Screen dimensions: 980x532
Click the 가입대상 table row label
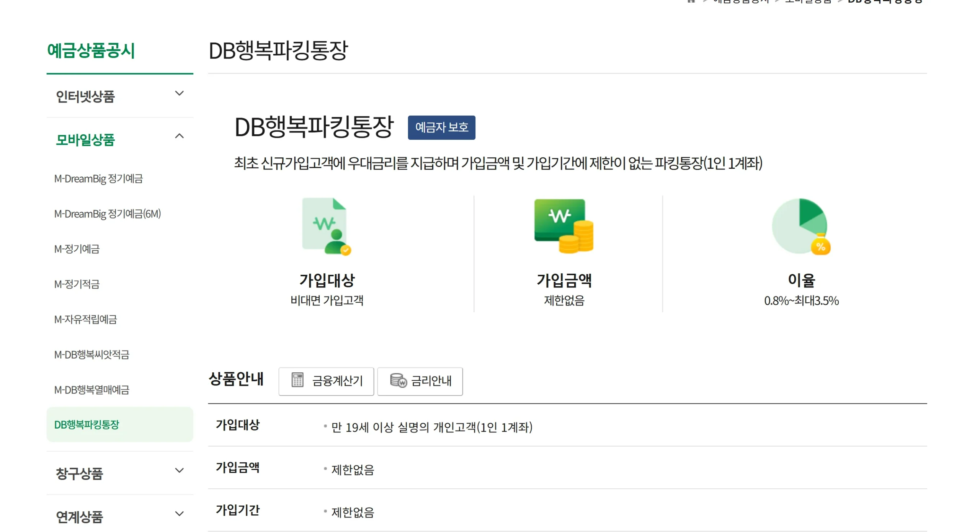237,424
